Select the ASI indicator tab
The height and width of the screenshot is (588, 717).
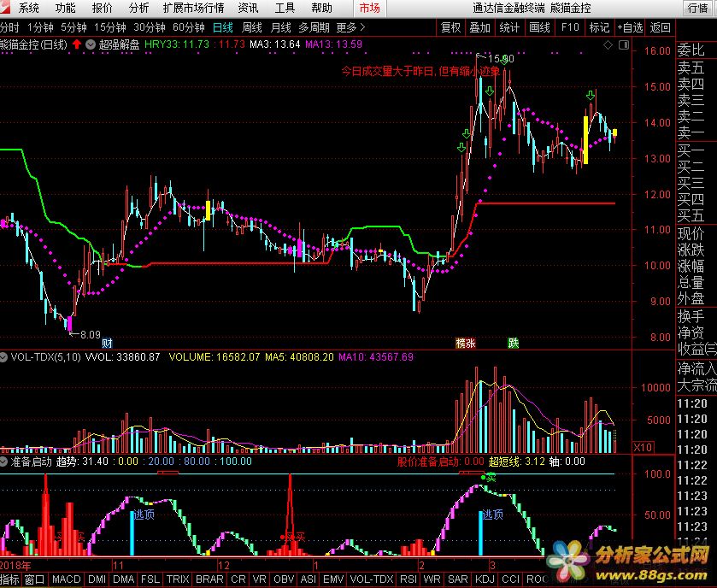pyautogui.click(x=309, y=579)
